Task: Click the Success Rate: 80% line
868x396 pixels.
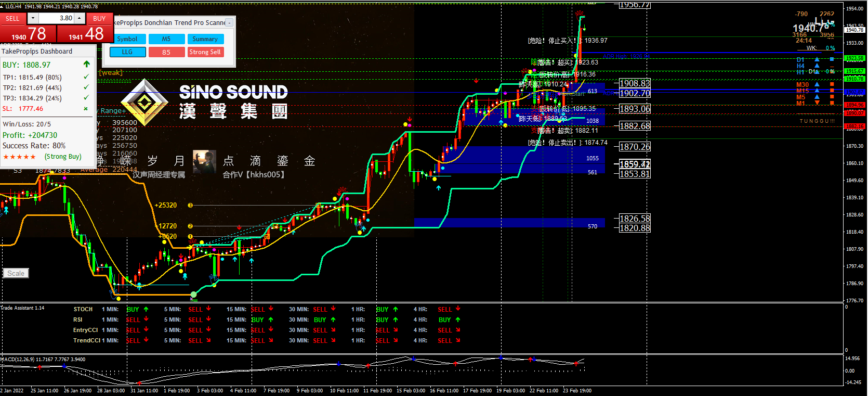Action: 34,146
